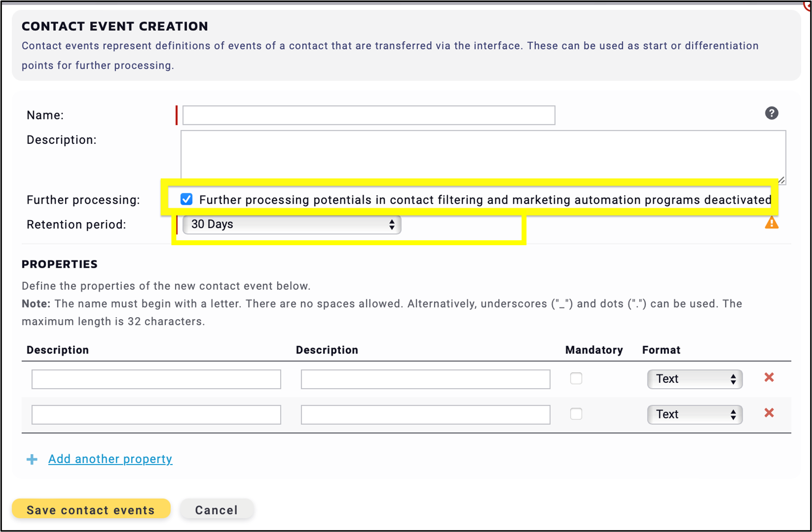Delete the second property row with red X

769,413
